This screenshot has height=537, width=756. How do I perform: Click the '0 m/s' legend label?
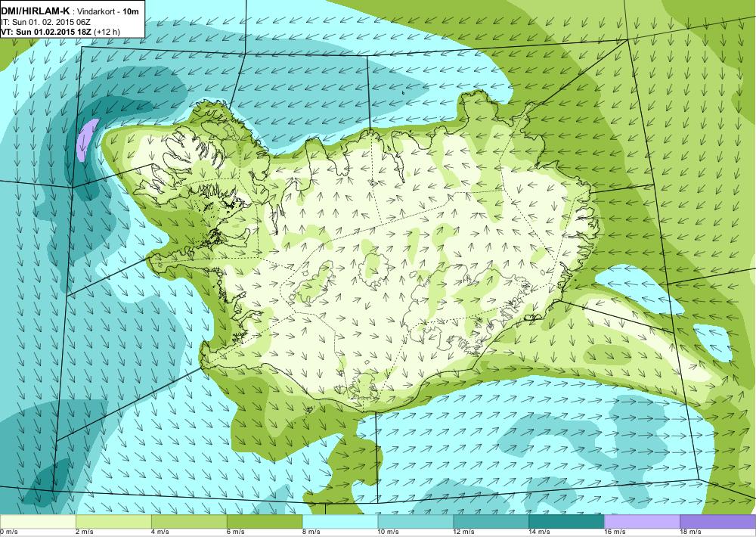pyautogui.click(x=8, y=532)
